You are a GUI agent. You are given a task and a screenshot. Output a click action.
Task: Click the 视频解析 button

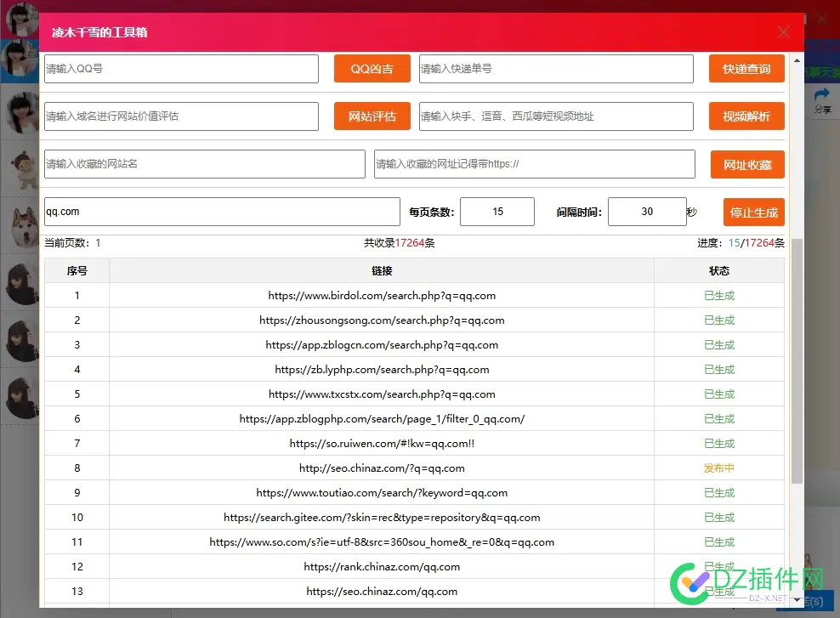click(746, 116)
